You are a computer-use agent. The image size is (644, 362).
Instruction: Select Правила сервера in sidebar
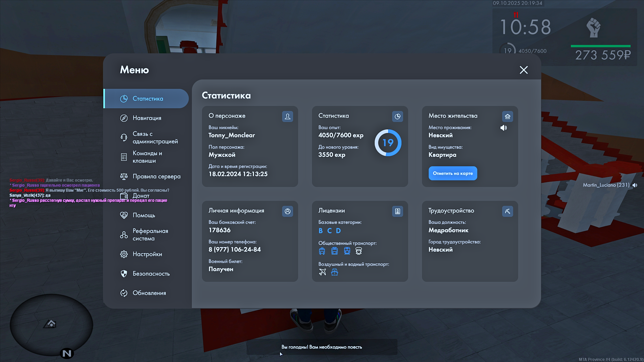tap(156, 176)
